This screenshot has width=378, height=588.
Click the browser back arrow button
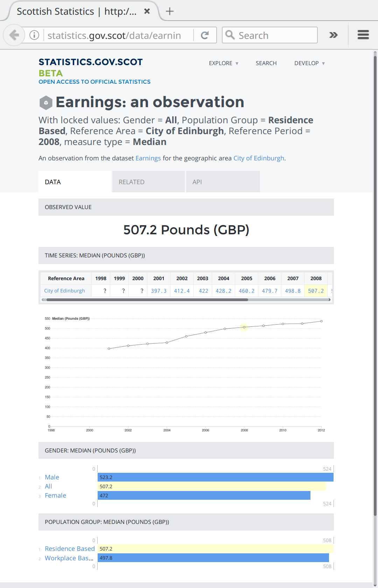pyautogui.click(x=14, y=35)
